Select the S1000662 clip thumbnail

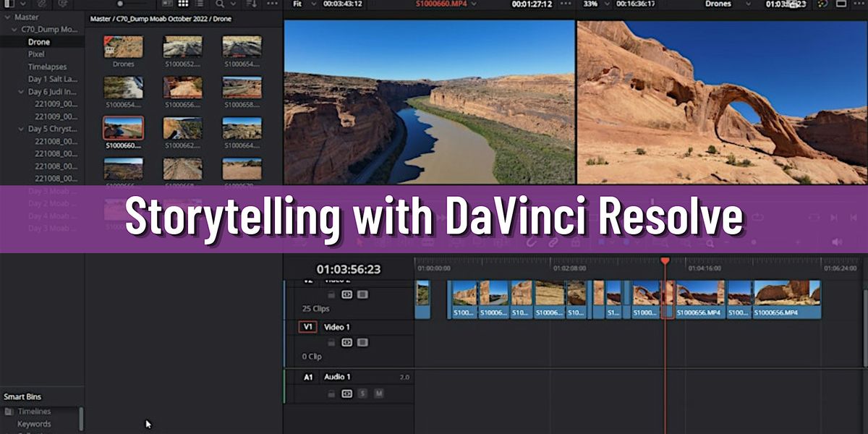pos(182,128)
